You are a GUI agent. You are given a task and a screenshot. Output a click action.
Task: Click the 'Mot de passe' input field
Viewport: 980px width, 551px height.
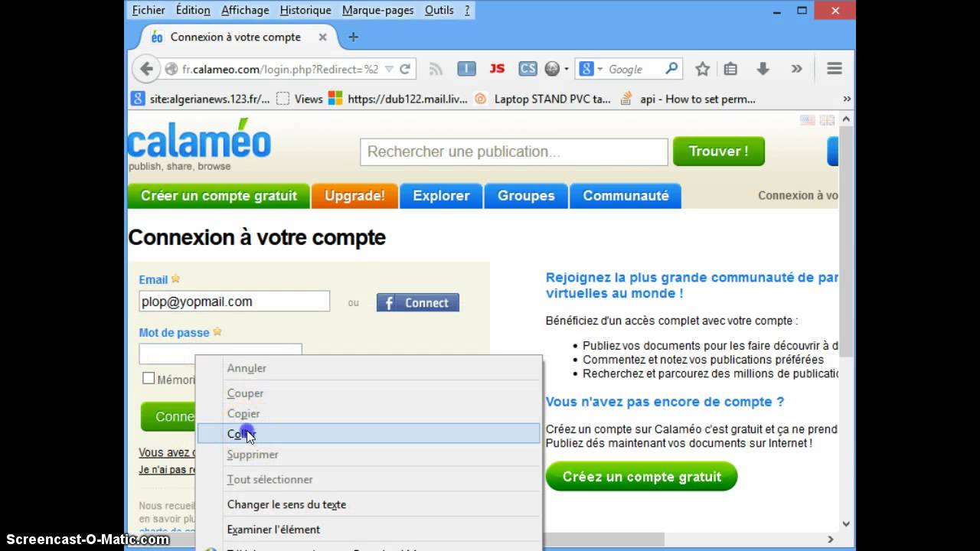click(220, 353)
